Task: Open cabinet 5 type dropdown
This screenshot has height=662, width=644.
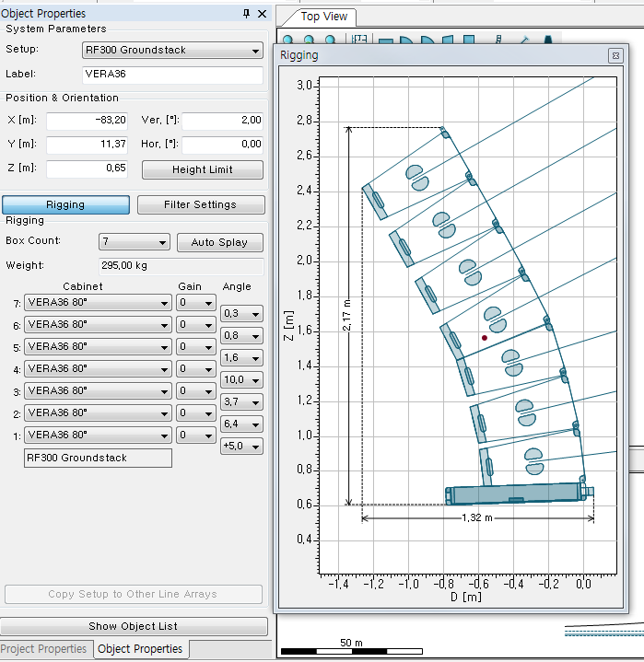Action: 98,347
